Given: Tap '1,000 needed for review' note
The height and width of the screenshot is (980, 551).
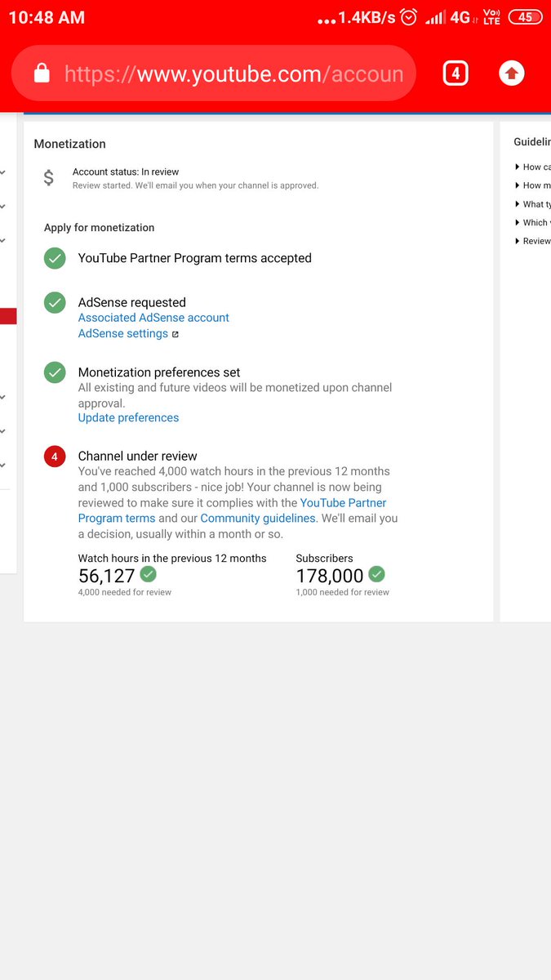Looking at the screenshot, I should point(343,592).
